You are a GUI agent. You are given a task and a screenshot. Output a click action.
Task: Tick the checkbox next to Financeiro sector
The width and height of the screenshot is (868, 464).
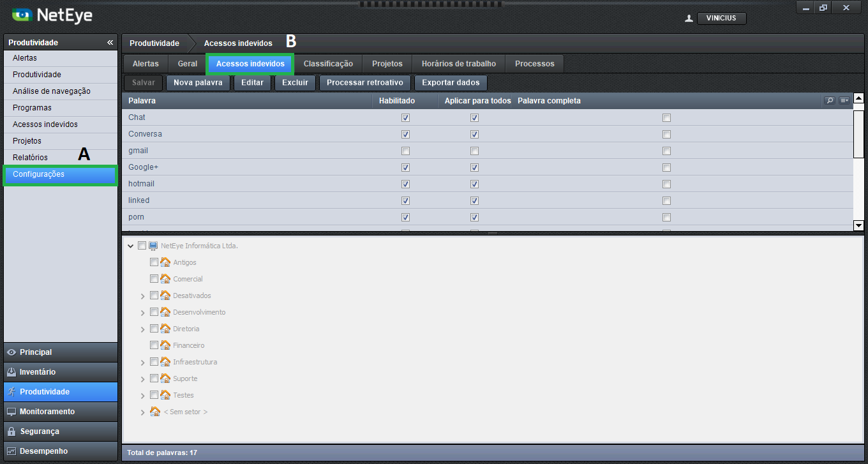(154, 345)
